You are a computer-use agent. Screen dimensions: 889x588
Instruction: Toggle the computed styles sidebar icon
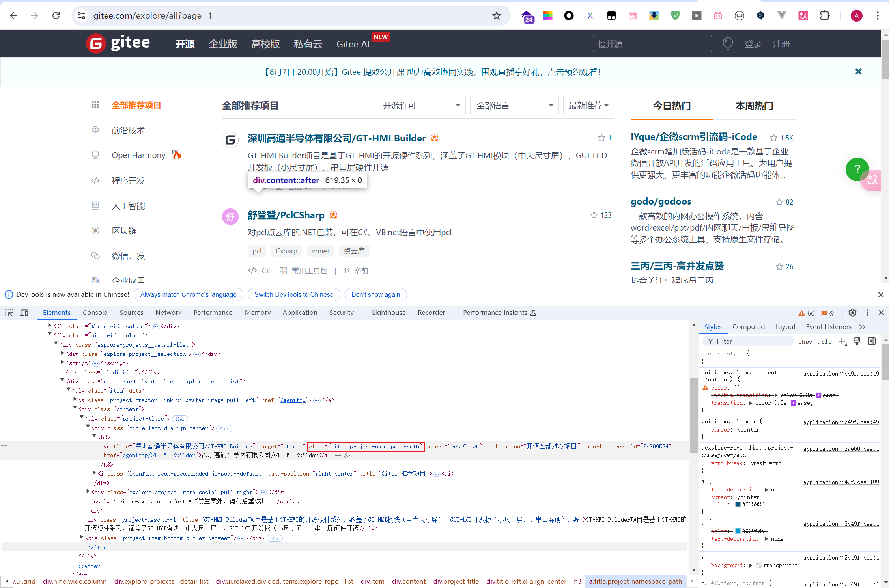pos(872,341)
